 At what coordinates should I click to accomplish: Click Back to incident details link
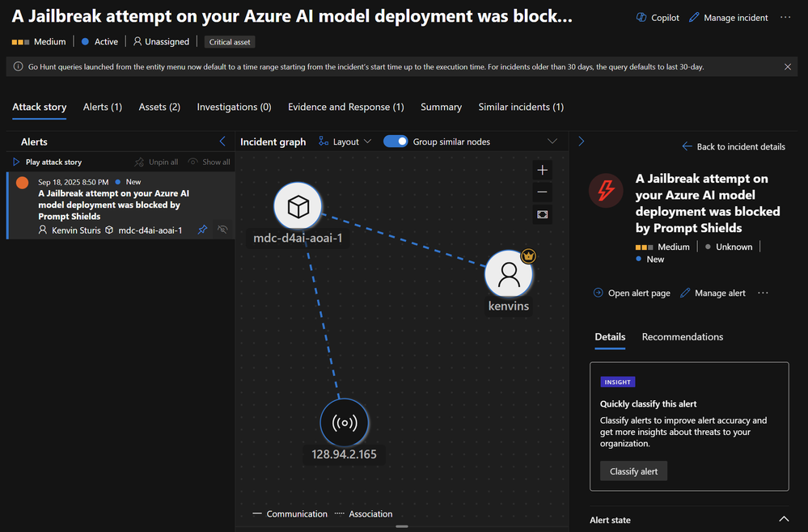[x=734, y=146]
